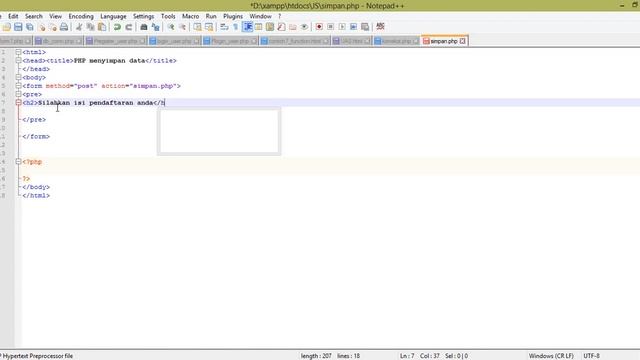Viewport: 640px width, 360px height.
Task: Click 'Ln : 7' in the status bar
Action: tap(407, 356)
